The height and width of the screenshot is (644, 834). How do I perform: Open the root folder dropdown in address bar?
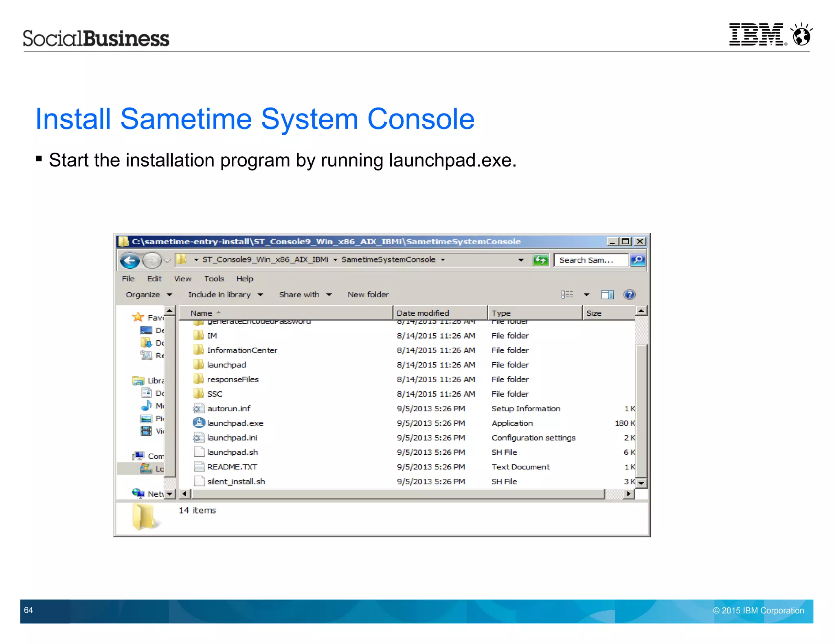[x=195, y=260]
